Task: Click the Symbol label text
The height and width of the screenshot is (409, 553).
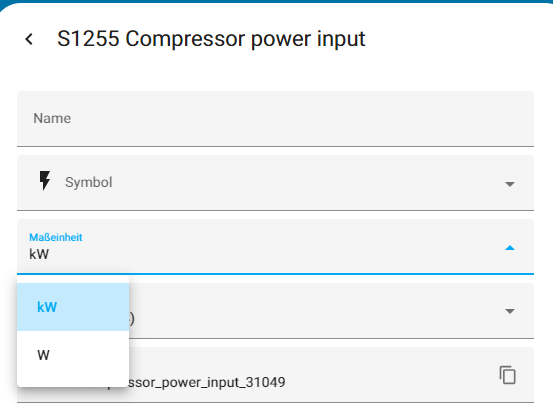Action: pyautogui.click(x=89, y=182)
